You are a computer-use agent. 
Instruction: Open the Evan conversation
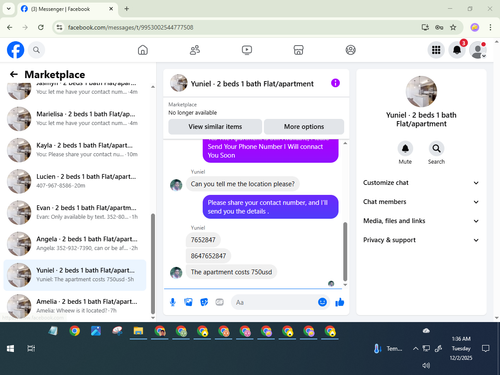click(x=75, y=212)
